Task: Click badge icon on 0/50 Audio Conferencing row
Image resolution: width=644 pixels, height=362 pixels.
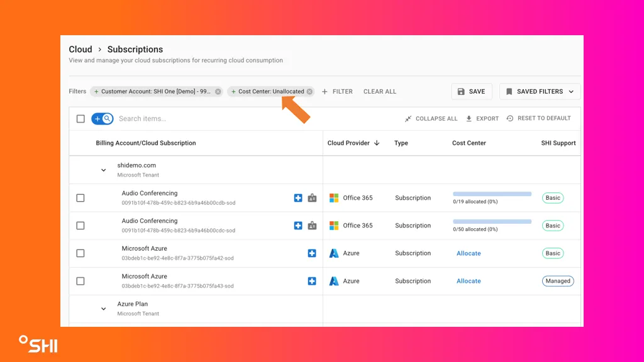Action: [x=312, y=226]
